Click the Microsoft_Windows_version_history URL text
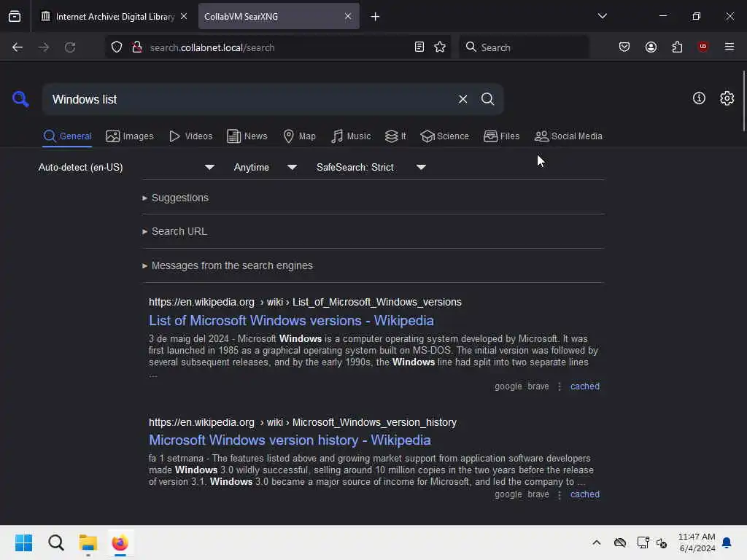The image size is (747, 560). pyautogui.click(x=303, y=422)
